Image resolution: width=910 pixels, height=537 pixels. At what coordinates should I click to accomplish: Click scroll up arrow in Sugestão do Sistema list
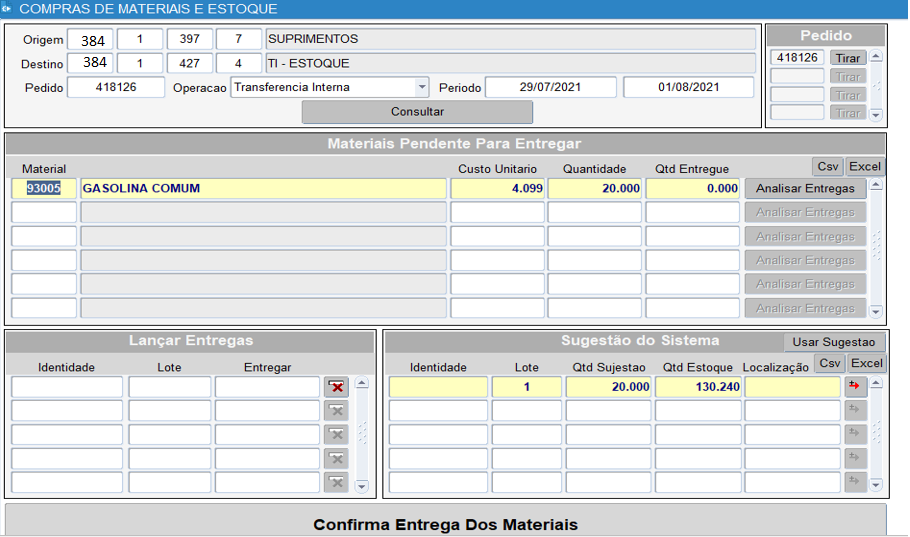pyautogui.click(x=876, y=383)
